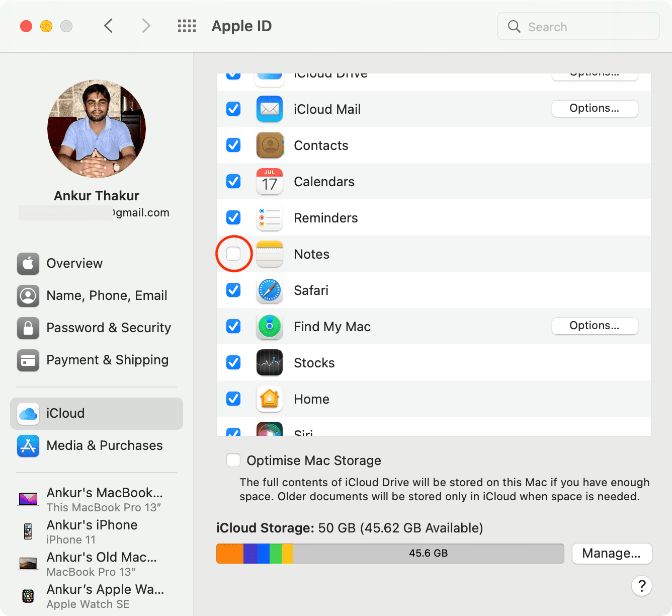The height and width of the screenshot is (616, 672).
Task: Click the Safari row label
Action: coord(311,290)
